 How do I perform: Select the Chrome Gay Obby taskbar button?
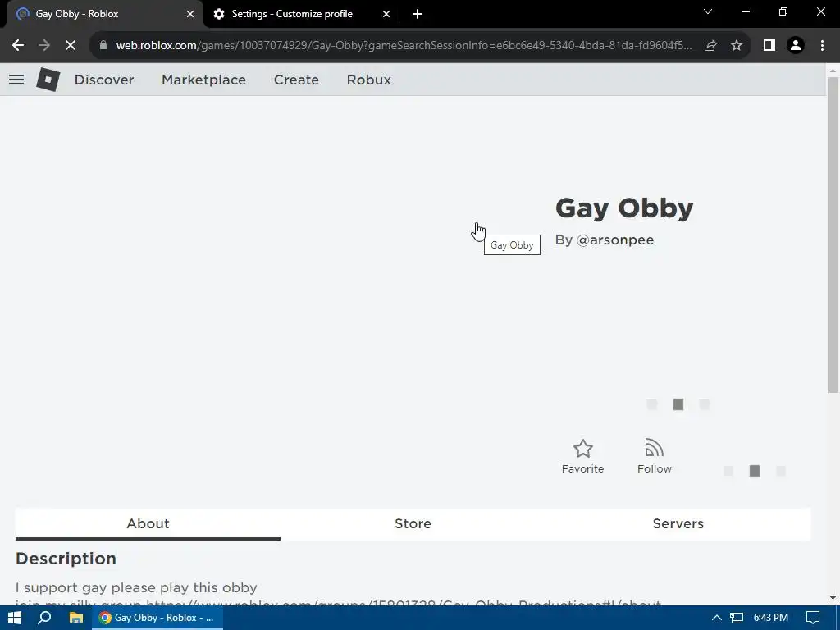click(x=157, y=618)
